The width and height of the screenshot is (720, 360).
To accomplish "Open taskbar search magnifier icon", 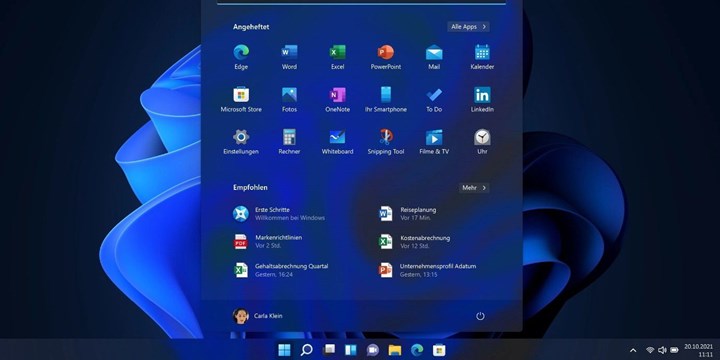I will tap(306, 350).
